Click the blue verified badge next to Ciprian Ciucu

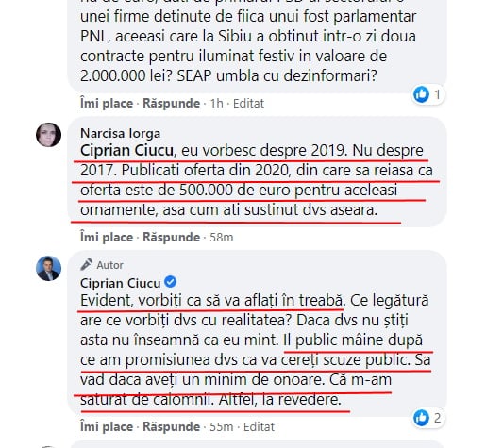click(x=171, y=282)
